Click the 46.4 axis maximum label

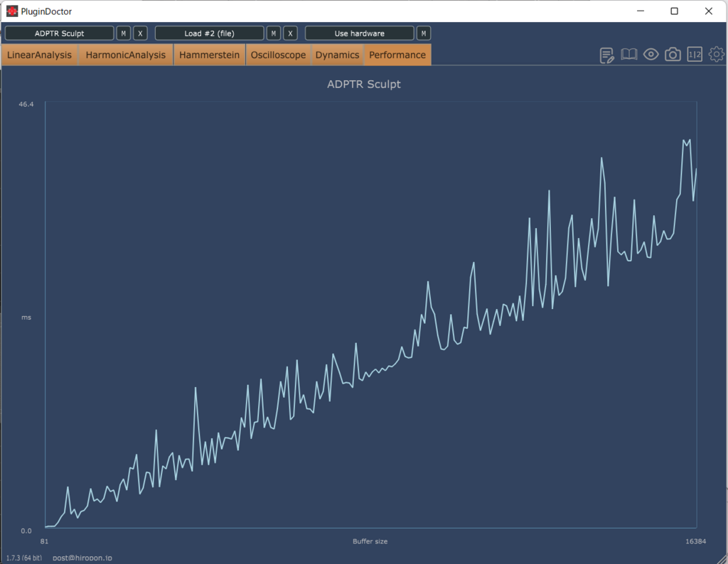(26, 104)
